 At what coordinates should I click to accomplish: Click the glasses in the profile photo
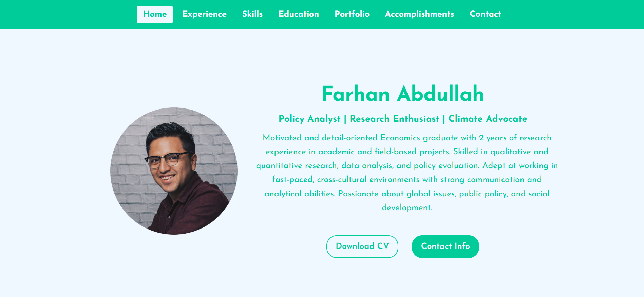(x=167, y=159)
